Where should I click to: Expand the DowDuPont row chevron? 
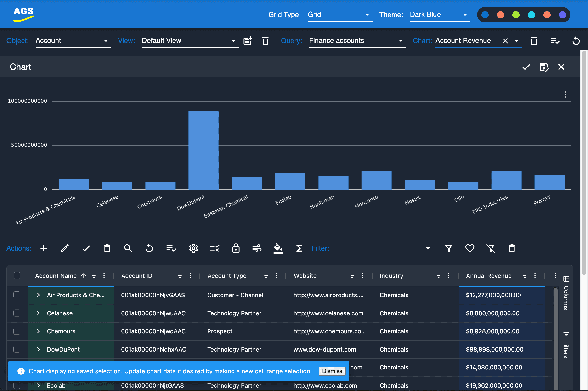tap(38, 349)
